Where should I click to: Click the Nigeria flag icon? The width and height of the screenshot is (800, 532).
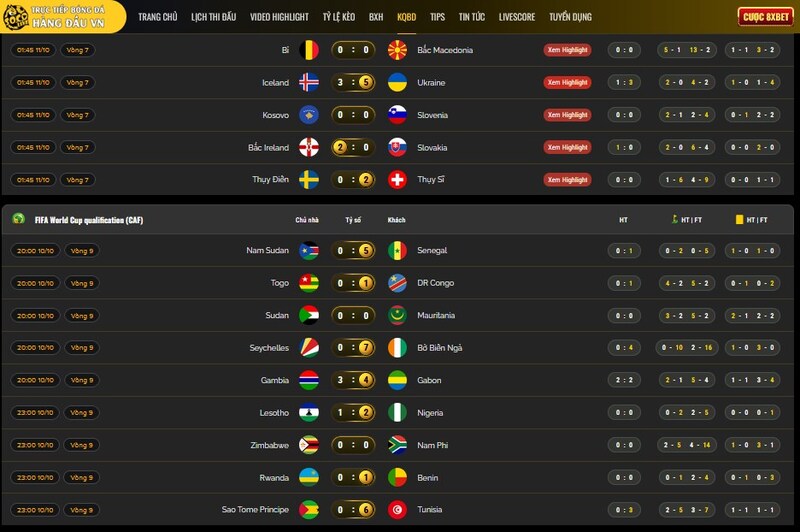[x=397, y=413]
